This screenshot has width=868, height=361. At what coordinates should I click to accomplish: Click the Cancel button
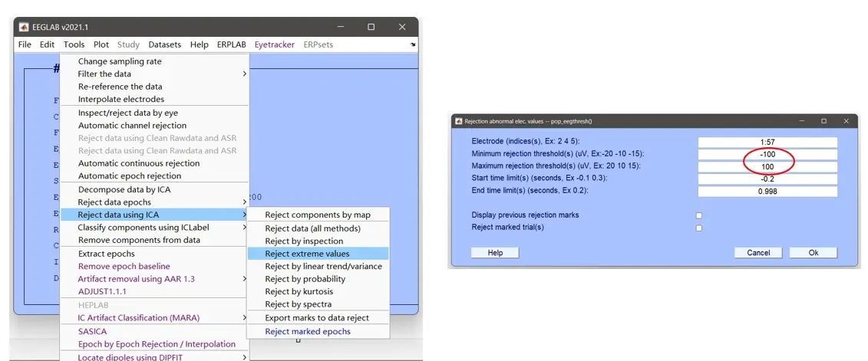coord(758,253)
